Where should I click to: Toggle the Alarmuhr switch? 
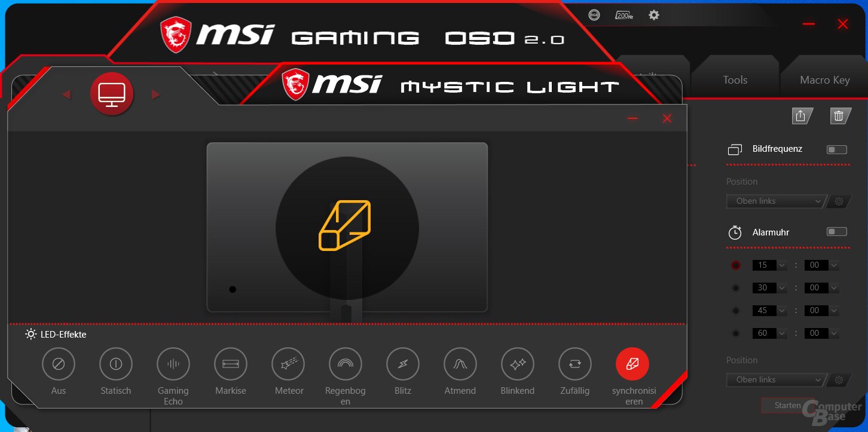[x=837, y=231]
